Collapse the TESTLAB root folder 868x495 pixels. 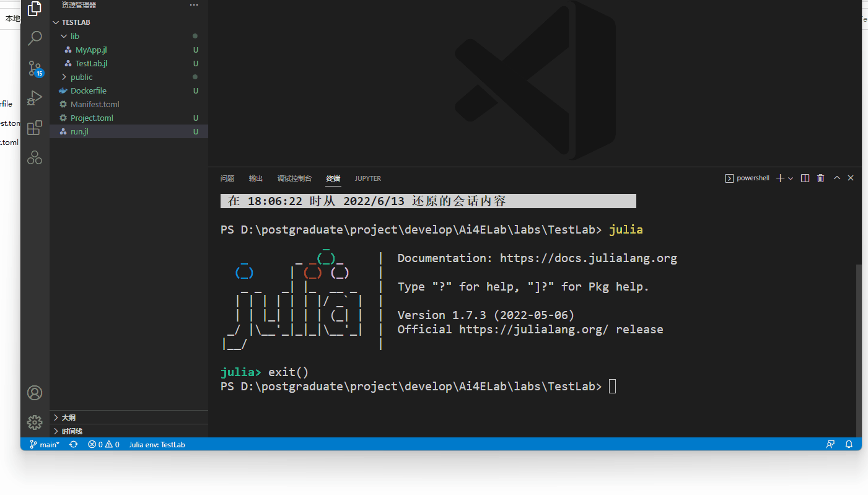tap(129, 22)
